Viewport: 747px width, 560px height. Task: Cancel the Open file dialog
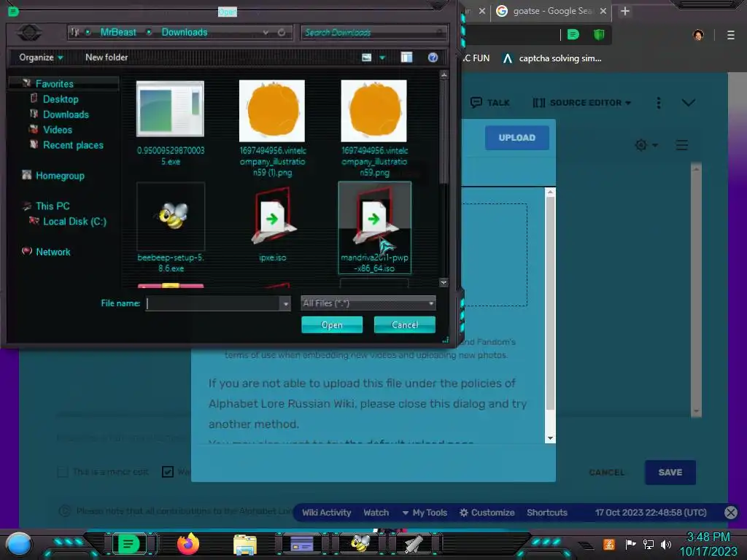(404, 324)
